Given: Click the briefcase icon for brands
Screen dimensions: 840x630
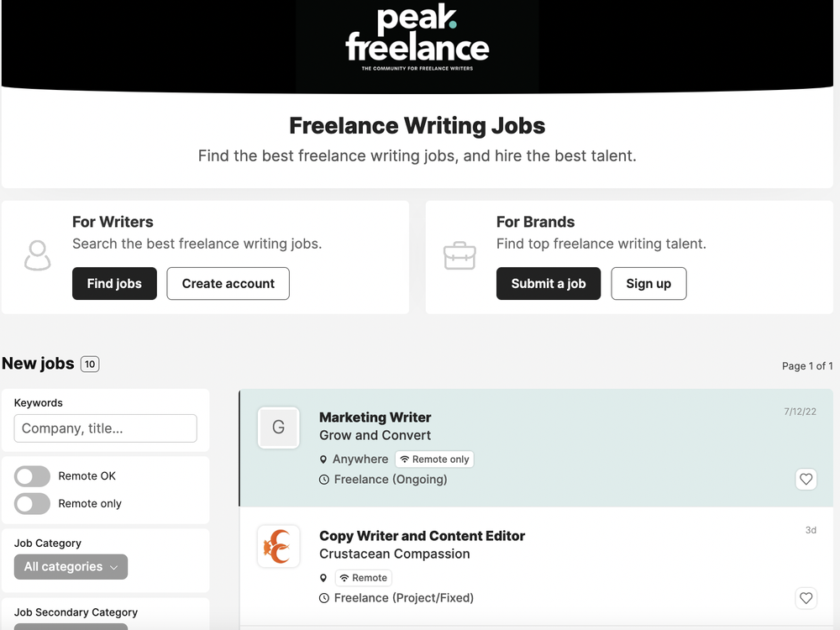Looking at the screenshot, I should click(x=459, y=256).
